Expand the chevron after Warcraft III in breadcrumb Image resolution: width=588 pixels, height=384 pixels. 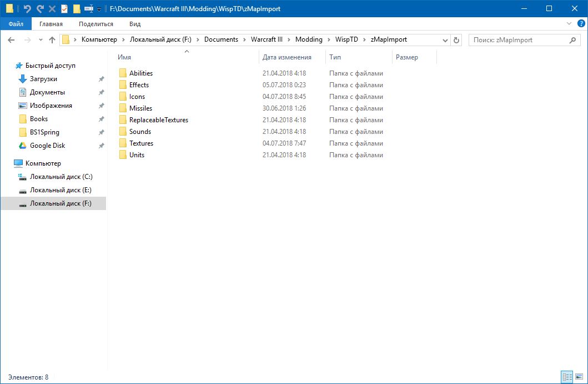coord(289,39)
